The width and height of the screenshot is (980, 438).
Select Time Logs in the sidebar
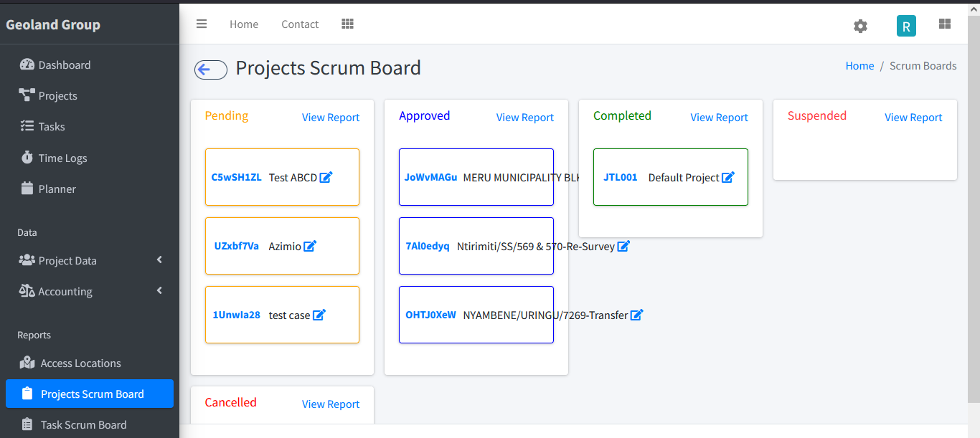pyautogui.click(x=62, y=158)
